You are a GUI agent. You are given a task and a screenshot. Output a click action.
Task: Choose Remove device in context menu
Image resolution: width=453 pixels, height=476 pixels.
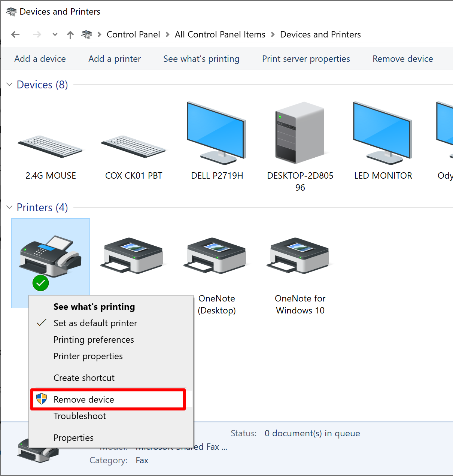tap(111, 400)
